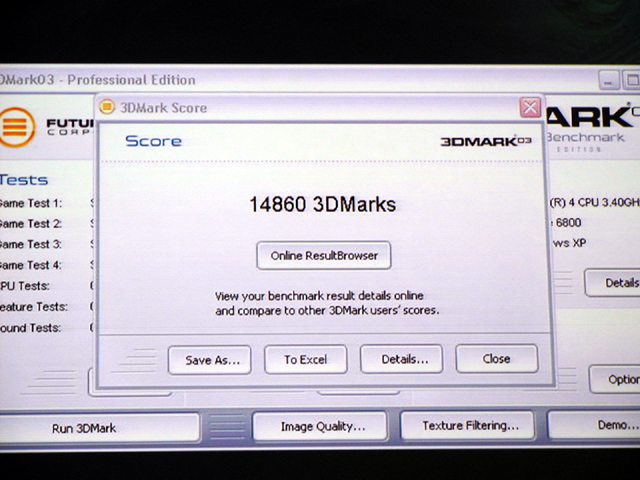Click the Close button in Score dialog
This screenshot has height=480, width=640.
point(496,358)
